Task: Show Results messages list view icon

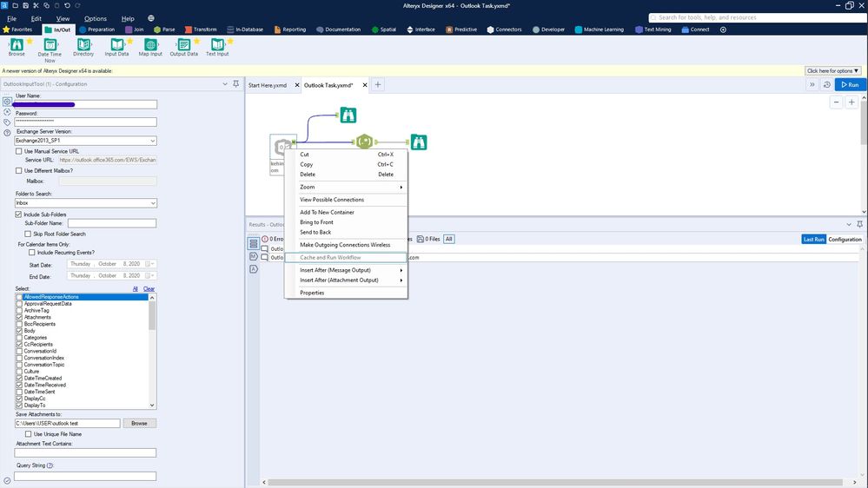Action: pos(254,243)
